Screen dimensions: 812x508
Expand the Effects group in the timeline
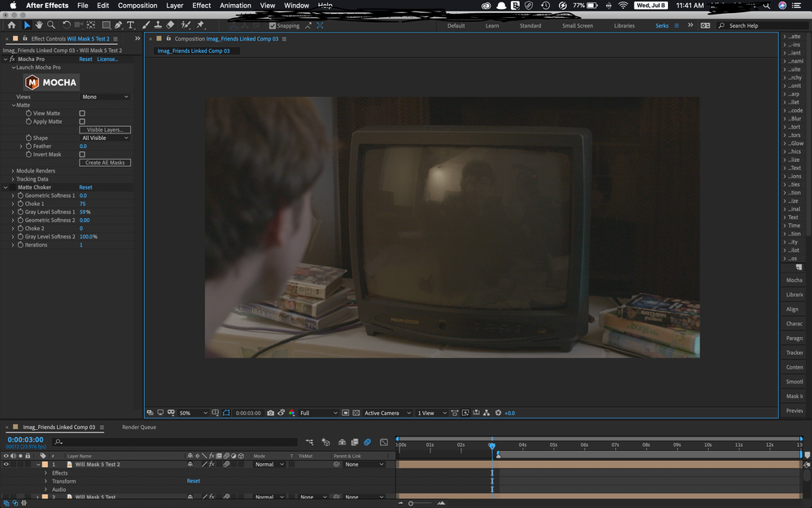click(46, 473)
